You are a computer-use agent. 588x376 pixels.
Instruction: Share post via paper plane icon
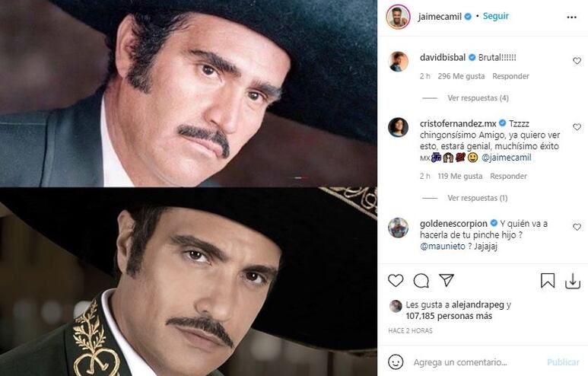(x=447, y=280)
